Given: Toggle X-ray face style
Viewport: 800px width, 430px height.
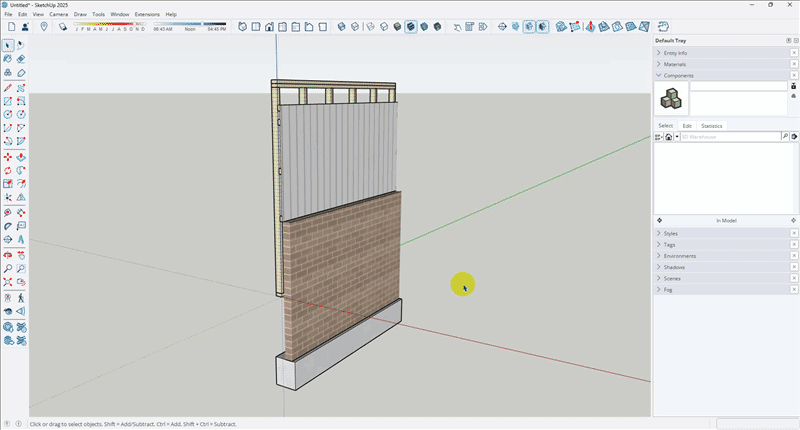Looking at the screenshot, I should point(341,27).
